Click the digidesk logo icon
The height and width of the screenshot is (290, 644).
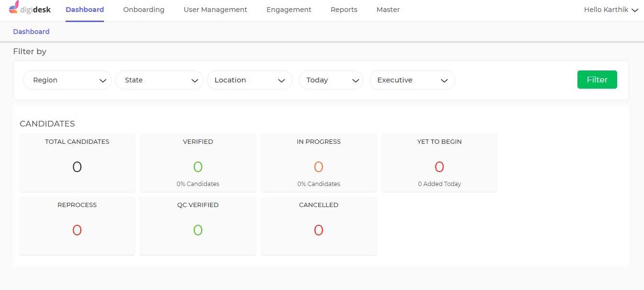(14, 8)
